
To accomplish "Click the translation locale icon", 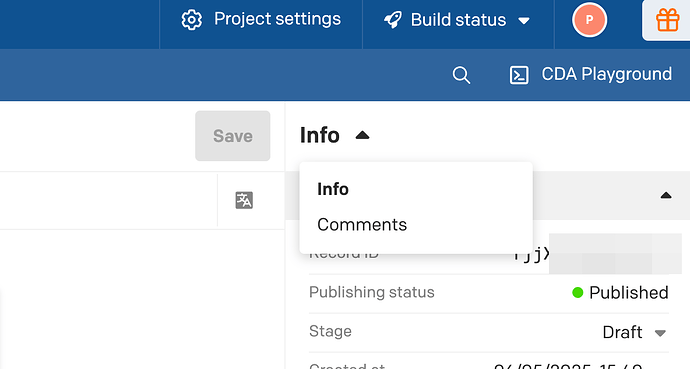I will click(244, 200).
